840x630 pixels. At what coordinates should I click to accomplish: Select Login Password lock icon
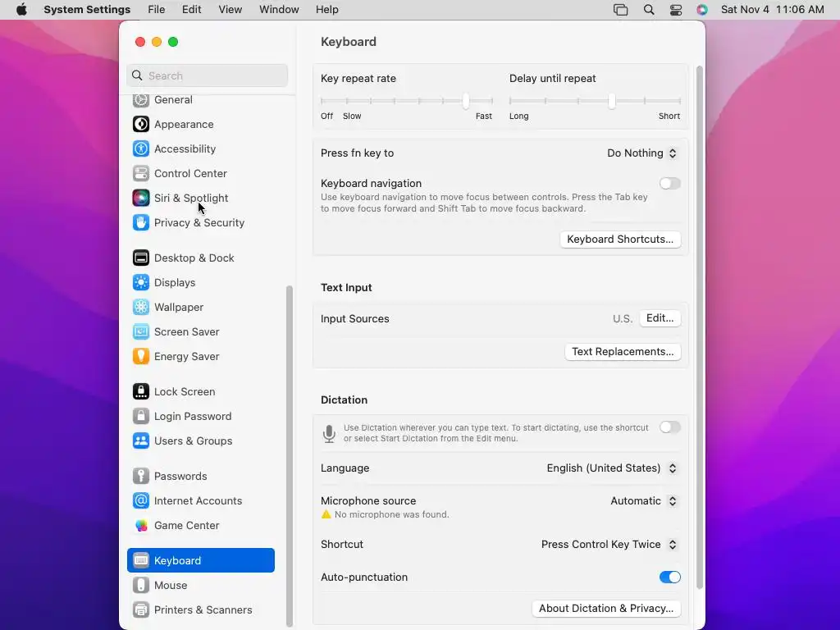[x=141, y=417]
